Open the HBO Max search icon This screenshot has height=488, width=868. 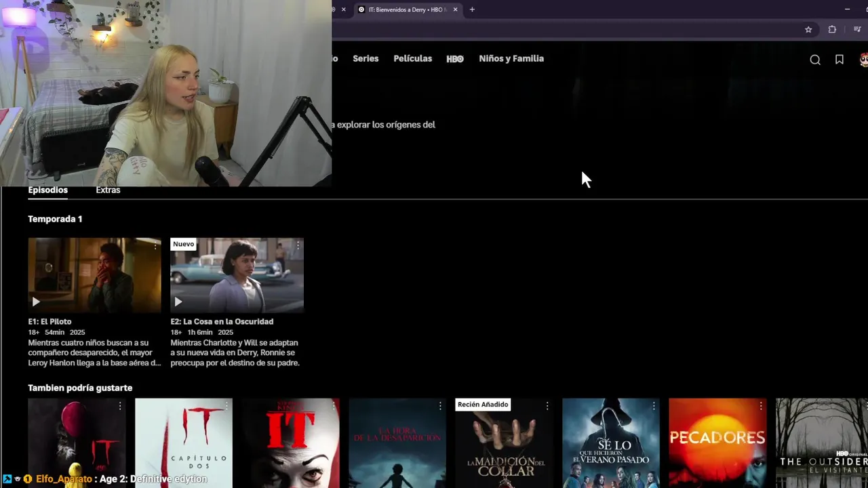[815, 60]
